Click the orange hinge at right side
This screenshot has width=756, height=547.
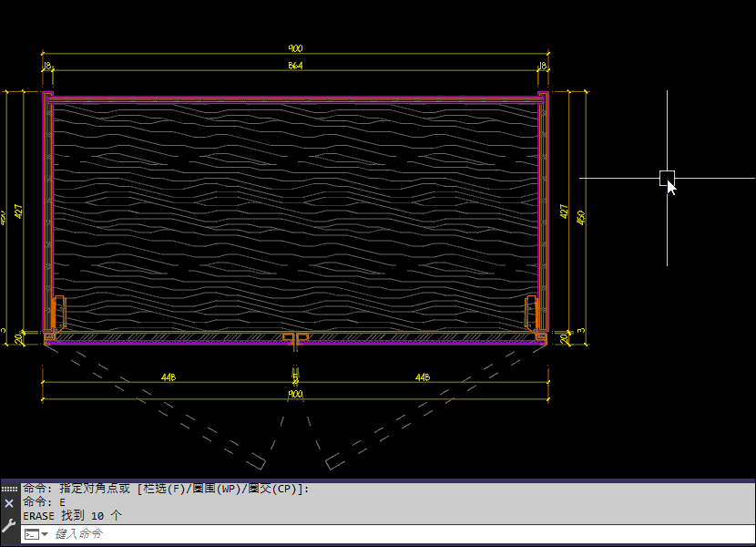click(x=532, y=312)
